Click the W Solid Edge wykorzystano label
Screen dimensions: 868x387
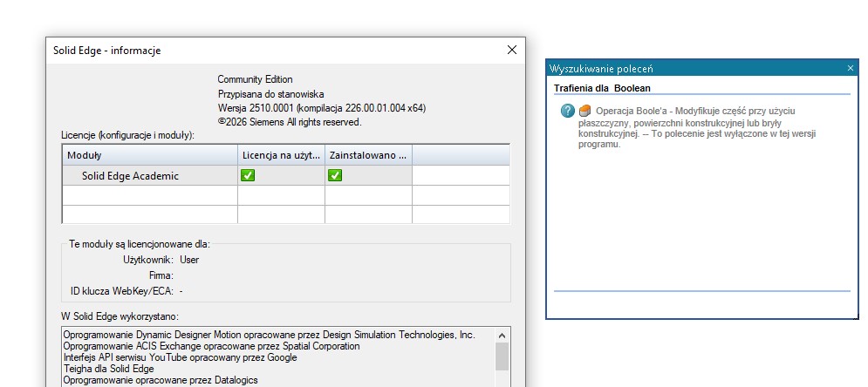coord(120,316)
